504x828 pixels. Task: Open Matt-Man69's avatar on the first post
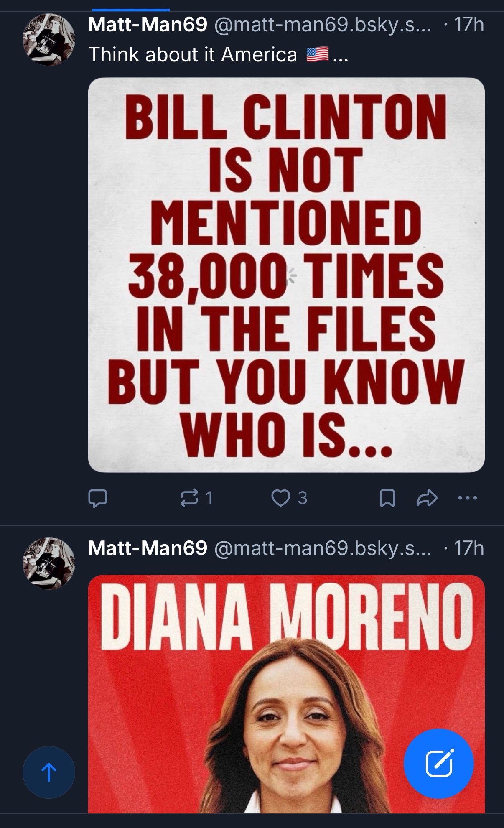point(49,40)
